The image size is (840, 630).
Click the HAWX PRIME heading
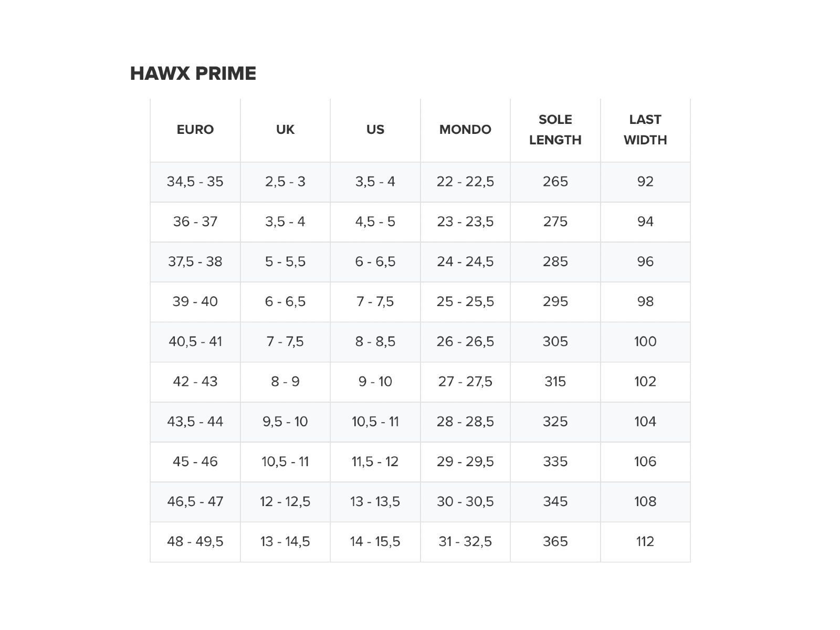[x=193, y=73]
